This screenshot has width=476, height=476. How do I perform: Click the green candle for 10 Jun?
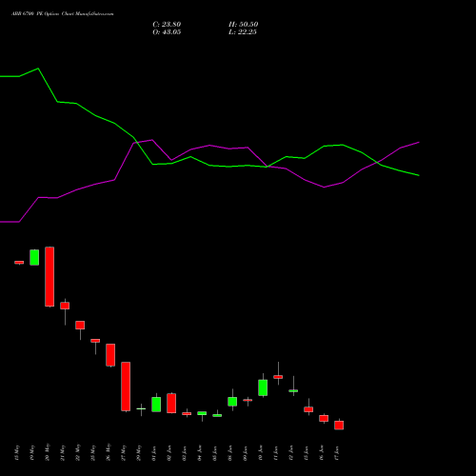263,387
